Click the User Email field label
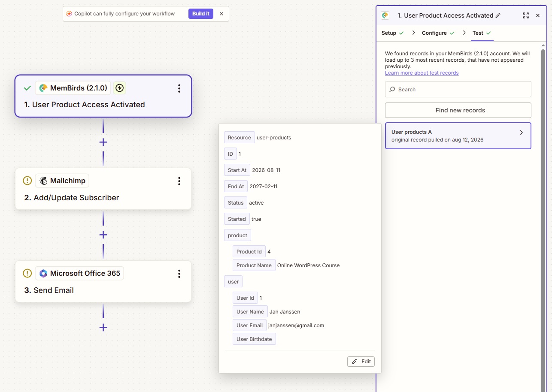552x392 pixels. click(249, 325)
